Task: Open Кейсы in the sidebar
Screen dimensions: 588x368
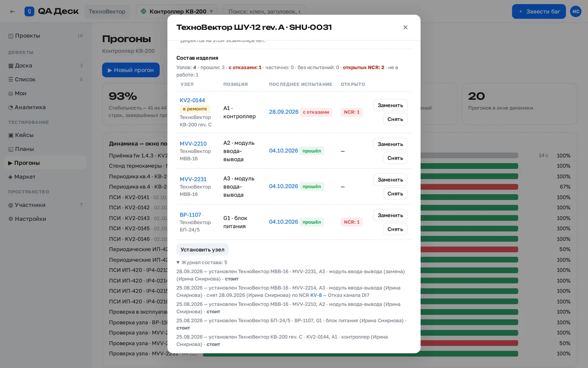Action: (45, 135)
